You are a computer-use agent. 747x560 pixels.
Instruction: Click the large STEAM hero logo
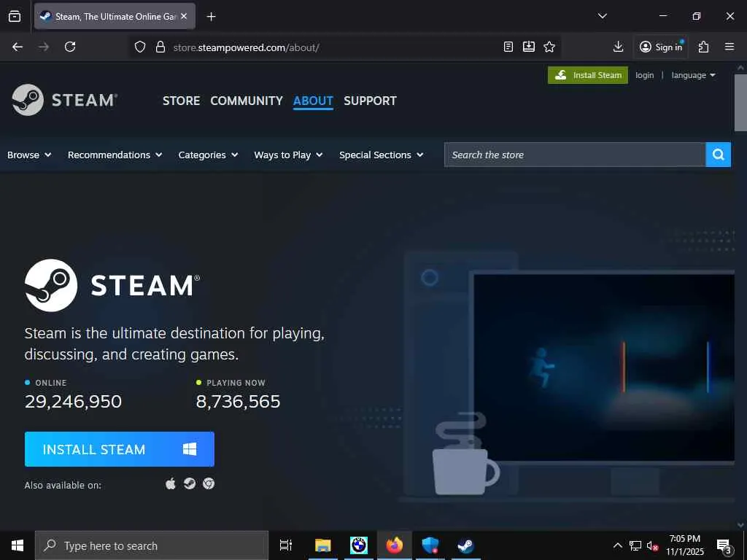pos(112,285)
